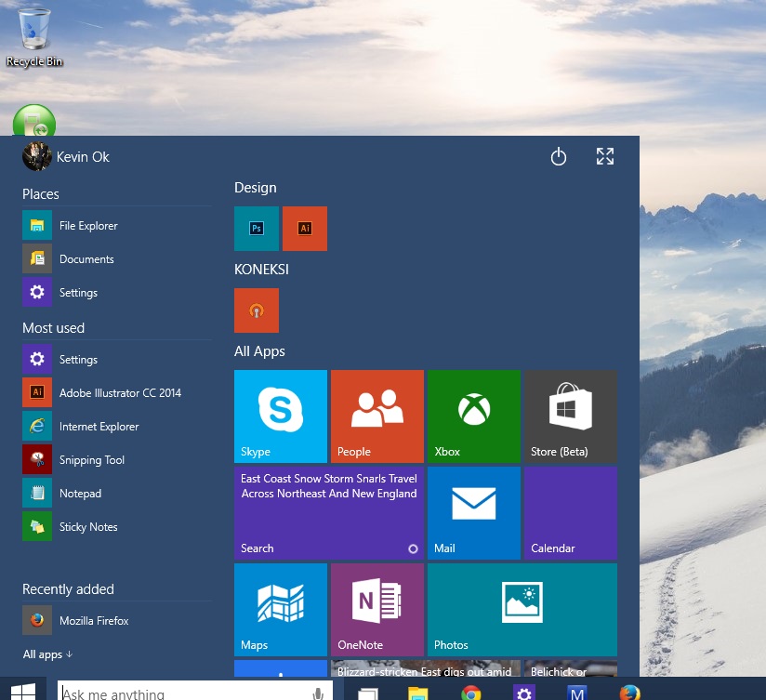Open the Photos app tile
Screen dimensions: 766x700
[x=522, y=609]
